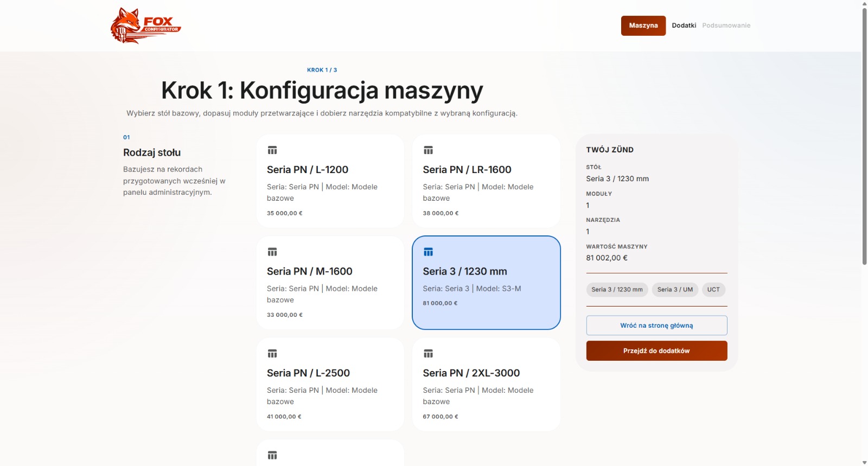Viewport: 868px width, 466px height.
Task: Select the Seria 3 / 1230 mm card title
Action: (x=465, y=271)
